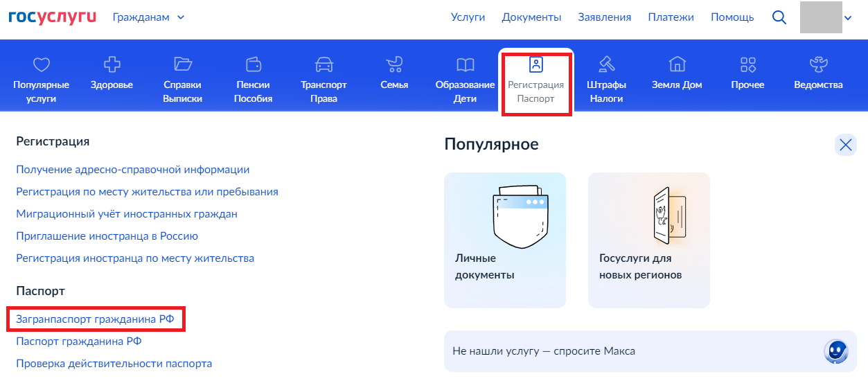The height and width of the screenshot is (381, 868).
Task: Select the Здоровье medical cross icon
Action: (112, 64)
